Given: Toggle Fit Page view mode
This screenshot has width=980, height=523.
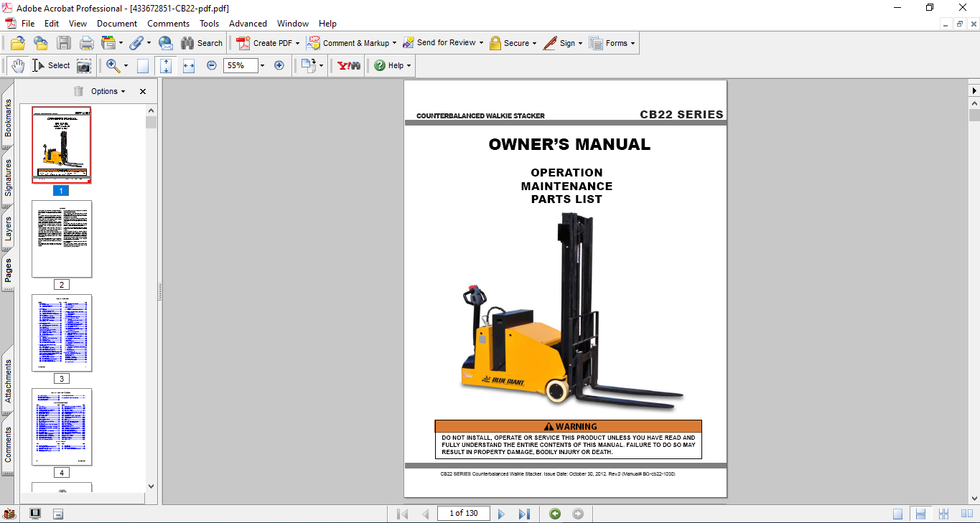Looking at the screenshot, I should [166, 66].
